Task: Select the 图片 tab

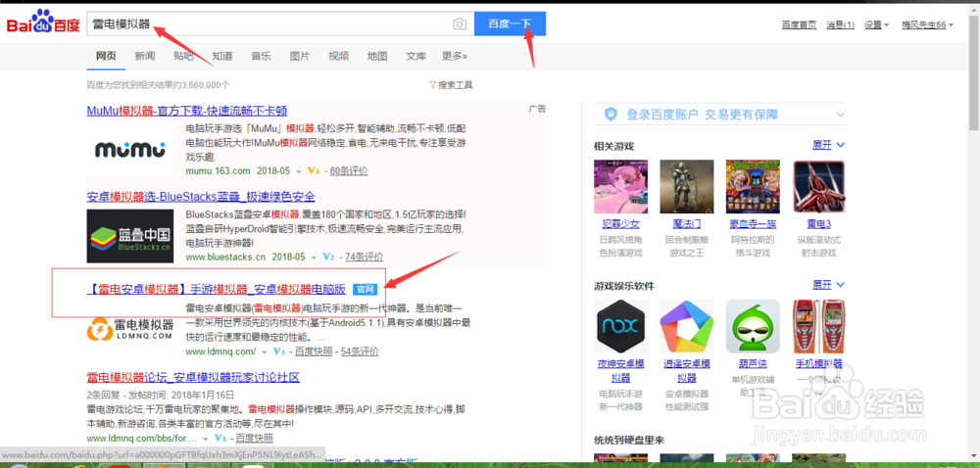Action: pyautogui.click(x=299, y=56)
